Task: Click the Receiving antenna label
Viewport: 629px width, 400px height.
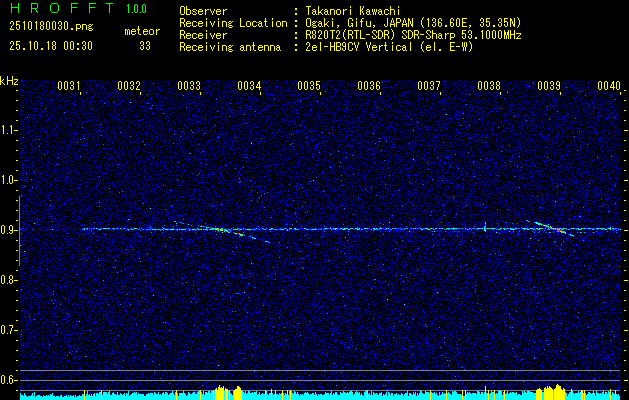Action: (x=230, y=47)
